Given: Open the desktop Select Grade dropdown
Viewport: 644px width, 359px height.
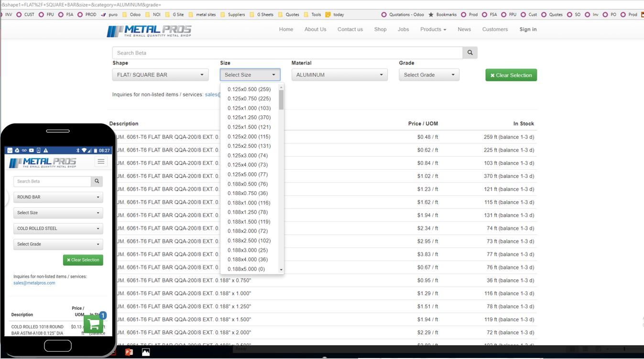Looking at the screenshot, I should [429, 75].
